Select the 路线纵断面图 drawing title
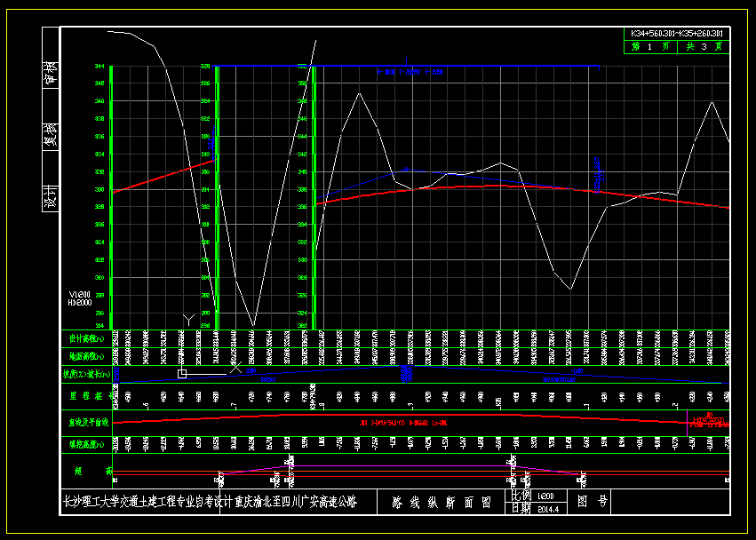The width and height of the screenshot is (756, 540). [442, 502]
